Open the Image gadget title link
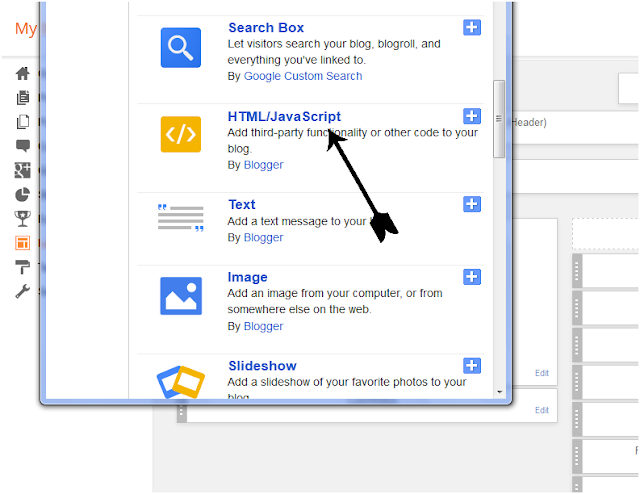Image resolution: width=640 pixels, height=494 pixels. click(247, 277)
